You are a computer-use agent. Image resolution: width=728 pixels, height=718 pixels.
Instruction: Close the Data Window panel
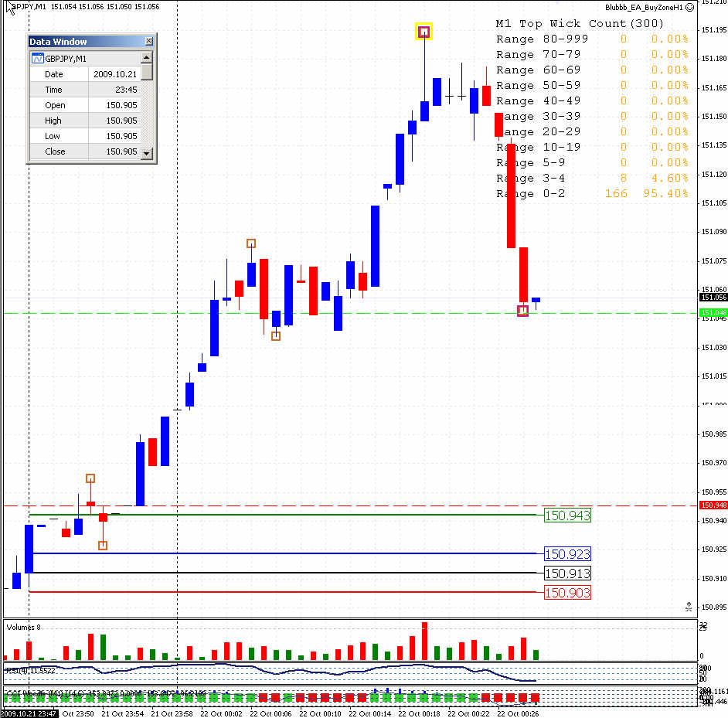tap(148, 41)
